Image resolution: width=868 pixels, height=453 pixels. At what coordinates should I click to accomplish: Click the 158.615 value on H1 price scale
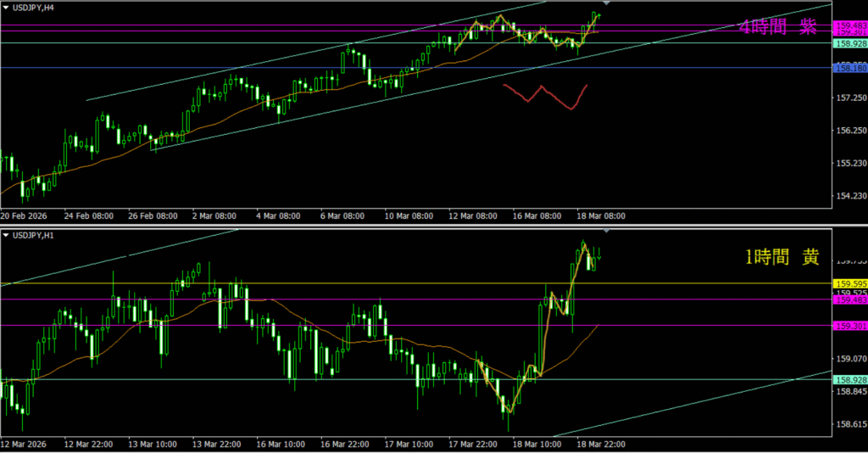pyautogui.click(x=849, y=424)
